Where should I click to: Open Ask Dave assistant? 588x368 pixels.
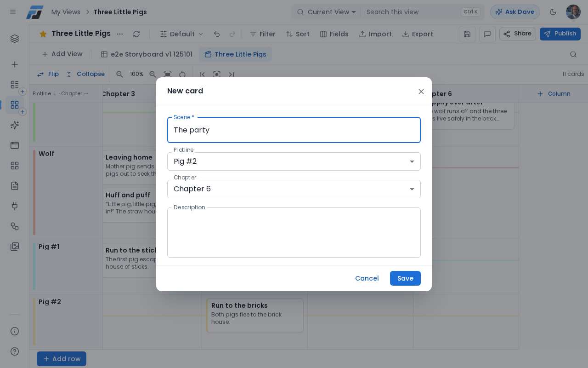pyautogui.click(x=515, y=12)
